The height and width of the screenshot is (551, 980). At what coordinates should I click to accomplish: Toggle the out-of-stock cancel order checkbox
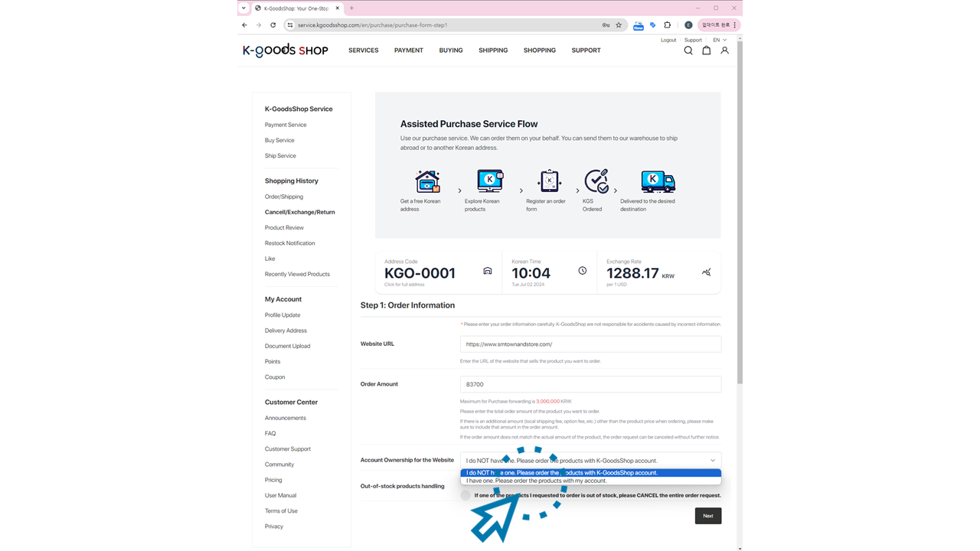coord(465,495)
